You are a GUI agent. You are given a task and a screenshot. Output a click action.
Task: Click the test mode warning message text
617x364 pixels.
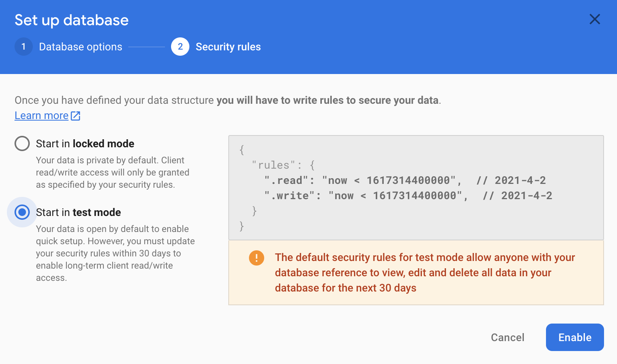click(x=425, y=272)
